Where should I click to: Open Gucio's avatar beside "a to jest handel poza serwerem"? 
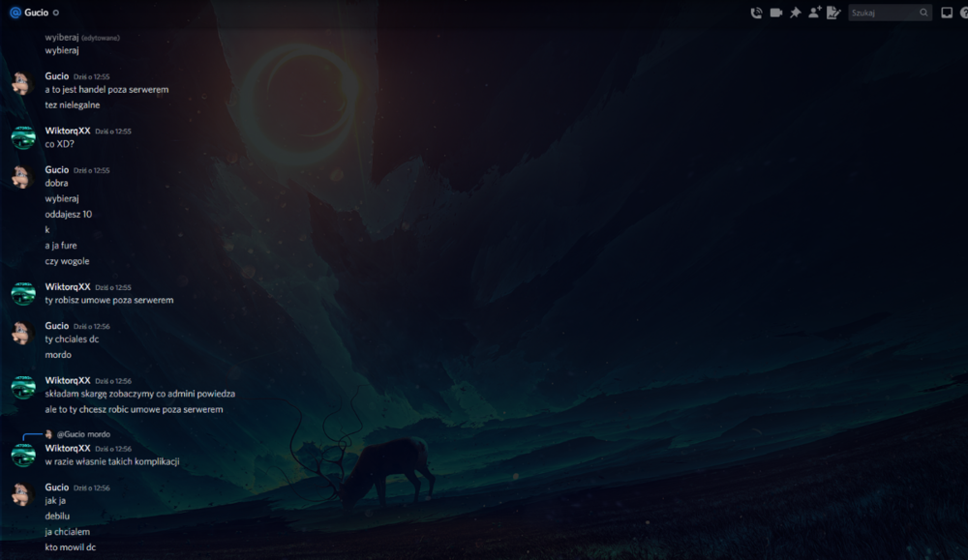[x=23, y=83]
